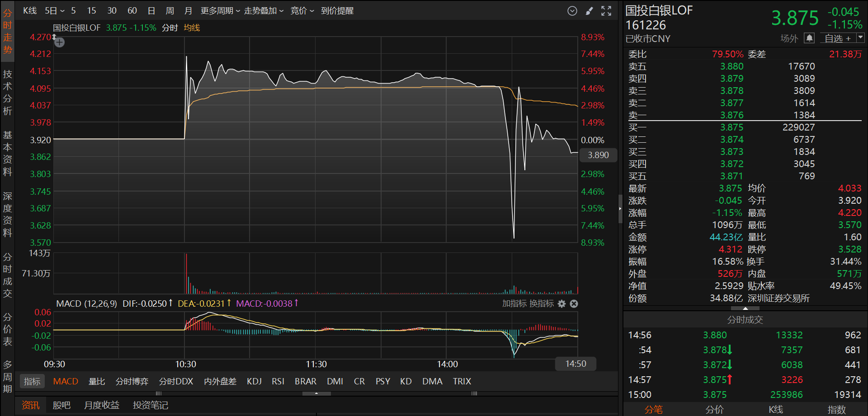
Task: Click the grip handle below the TRIX tab
Action: coord(474,393)
